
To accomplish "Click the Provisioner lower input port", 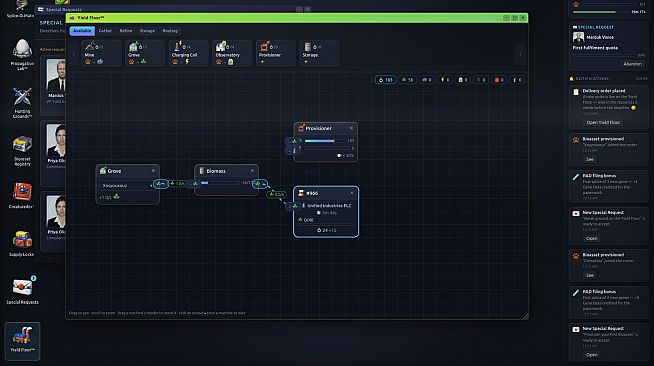I will 294,150.
